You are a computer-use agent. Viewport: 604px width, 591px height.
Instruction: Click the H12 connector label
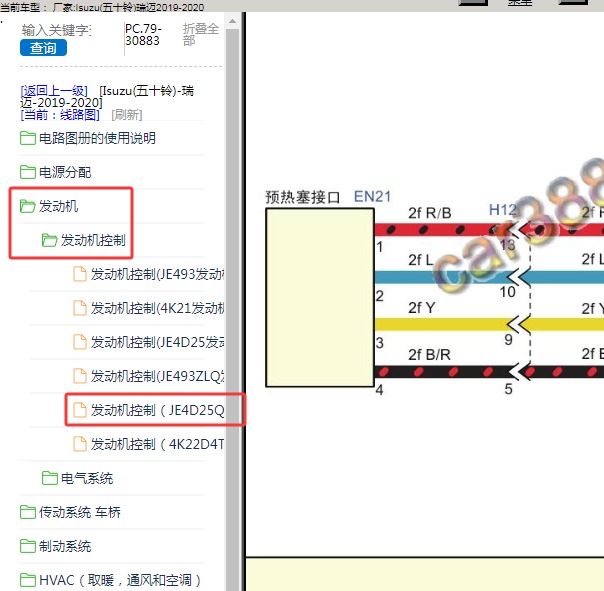coord(503,210)
